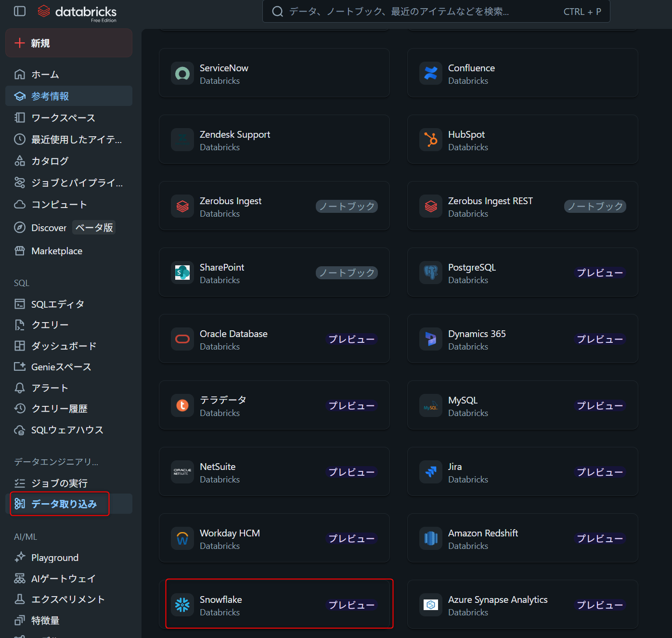Image resolution: width=672 pixels, height=638 pixels.
Task: Open the ServiceNow connector icon
Action: point(182,74)
